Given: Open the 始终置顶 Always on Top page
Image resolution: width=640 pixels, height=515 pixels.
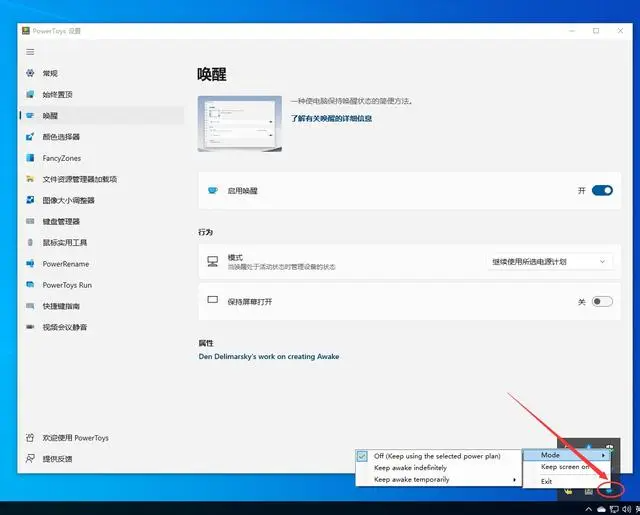Looking at the screenshot, I should pyautogui.click(x=102, y=95).
